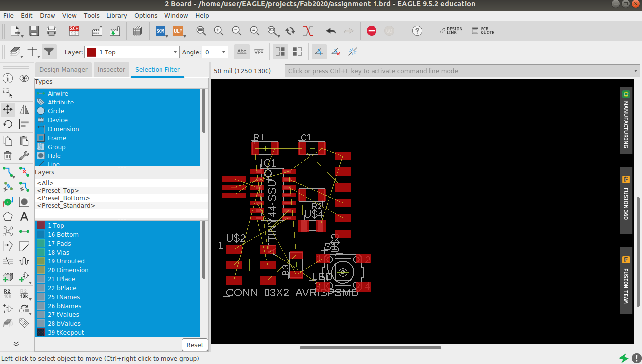Click the Zoom in magnifier icon
The height and width of the screenshot is (364, 642).
[x=218, y=31]
